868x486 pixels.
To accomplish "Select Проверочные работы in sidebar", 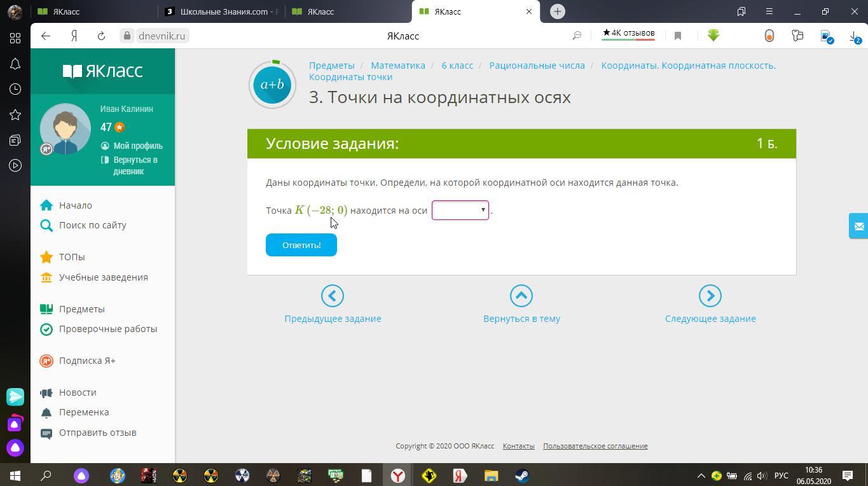I will tap(107, 329).
